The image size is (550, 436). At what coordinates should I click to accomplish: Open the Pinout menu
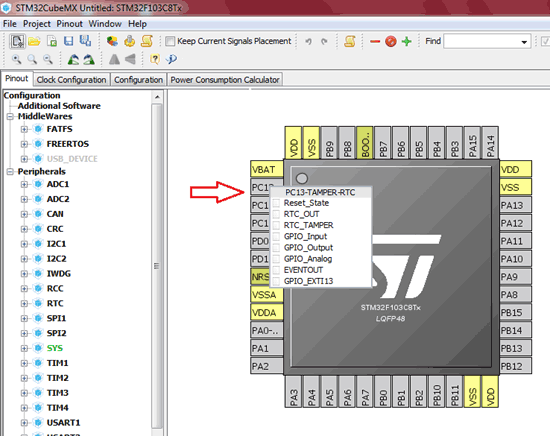[x=69, y=24]
